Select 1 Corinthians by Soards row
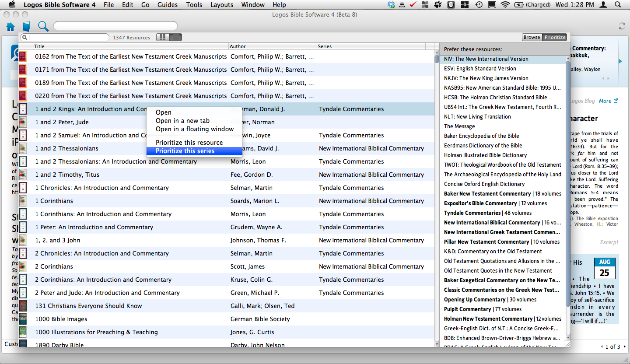This screenshot has height=364, width=630. [227, 201]
